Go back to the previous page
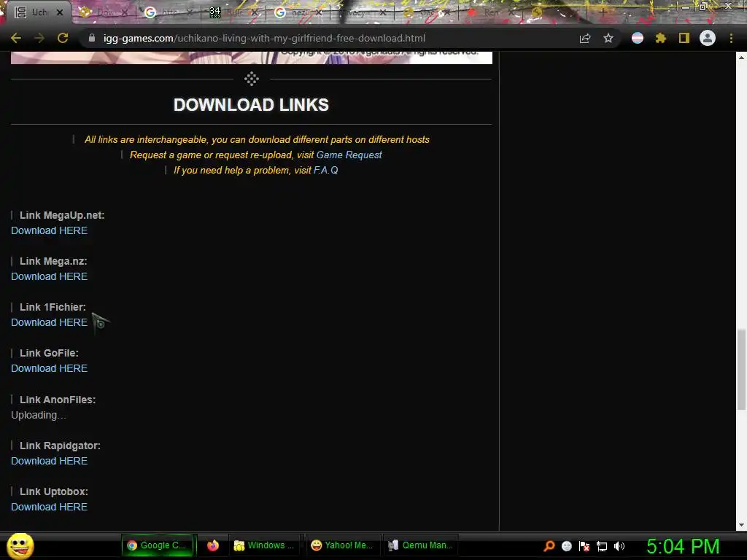Viewport: 747px width, 560px height. point(16,38)
